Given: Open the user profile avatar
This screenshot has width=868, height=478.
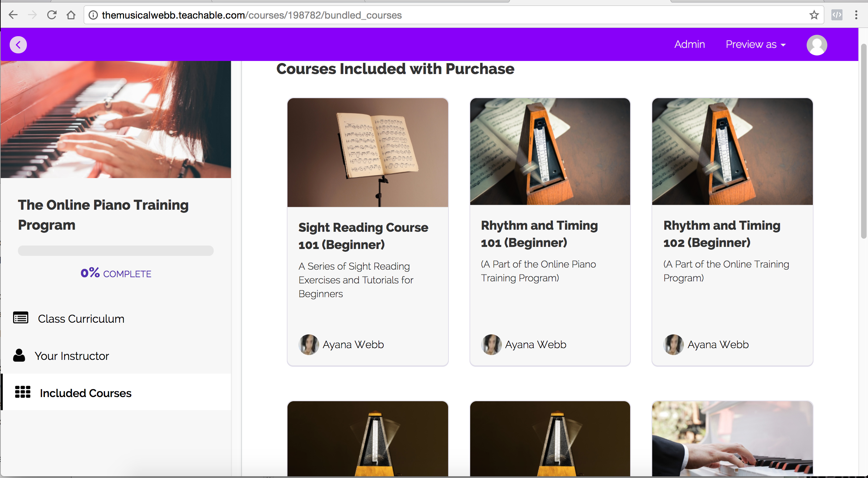Looking at the screenshot, I should click(817, 45).
